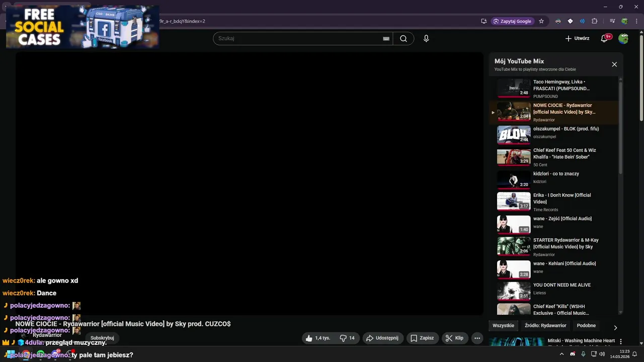Open the on-screen keyboard icon in search box
The image size is (644, 362).
coord(386,38)
